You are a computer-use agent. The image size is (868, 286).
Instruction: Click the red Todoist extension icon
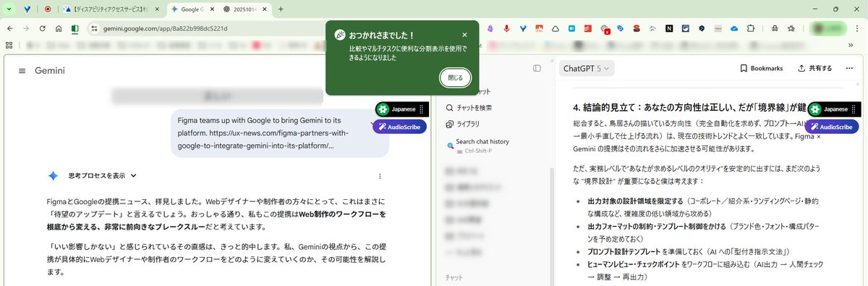588,28
